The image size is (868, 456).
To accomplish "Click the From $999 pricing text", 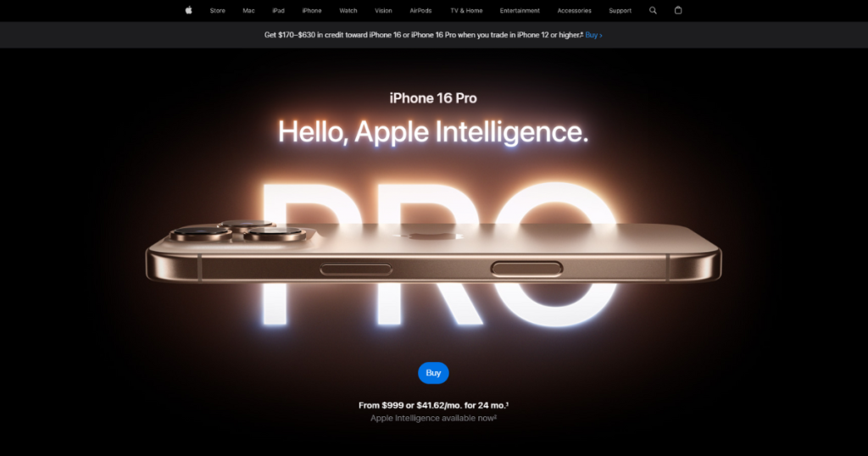I will tap(433, 405).
